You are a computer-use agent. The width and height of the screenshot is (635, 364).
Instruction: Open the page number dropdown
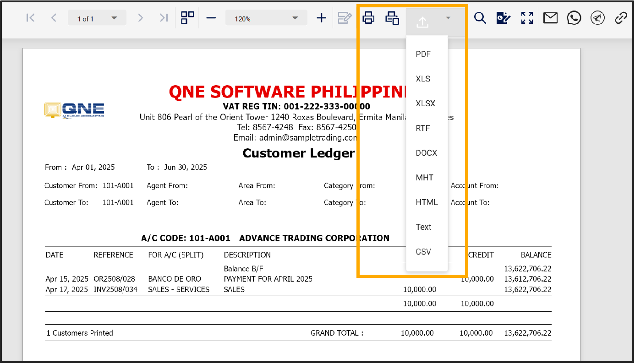click(x=97, y=18)
